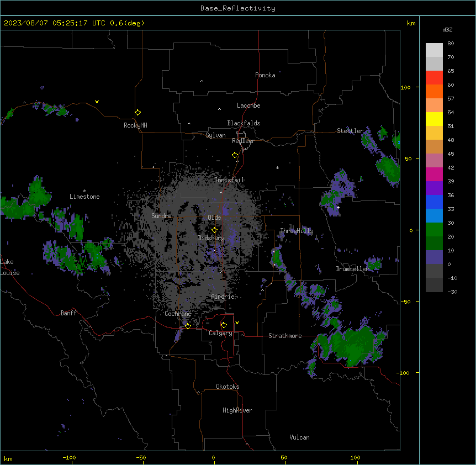
Task: Click the Calgary city label
Action: 220,333
